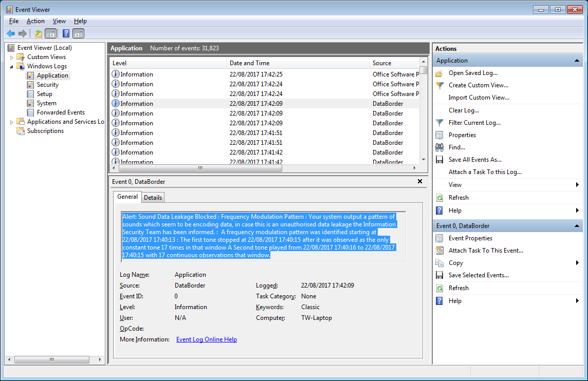588x381 pixels.
Task: Expand the Custom Views tree node
Action: click(12, 57)
